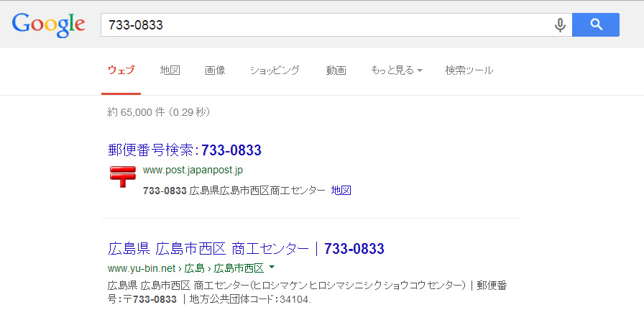Open the 地図 link beside 商工センター address
This screenshot has width=644, height=310.
coord(341,191)
